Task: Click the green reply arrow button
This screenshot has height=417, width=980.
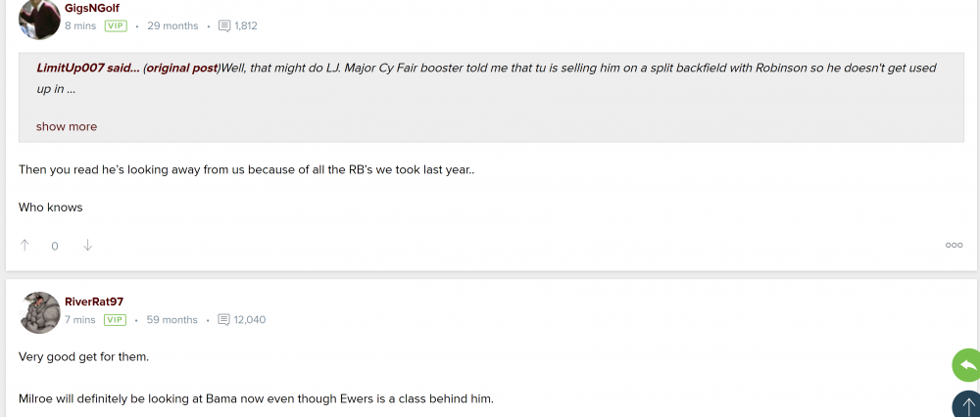Action: (967, 365)
